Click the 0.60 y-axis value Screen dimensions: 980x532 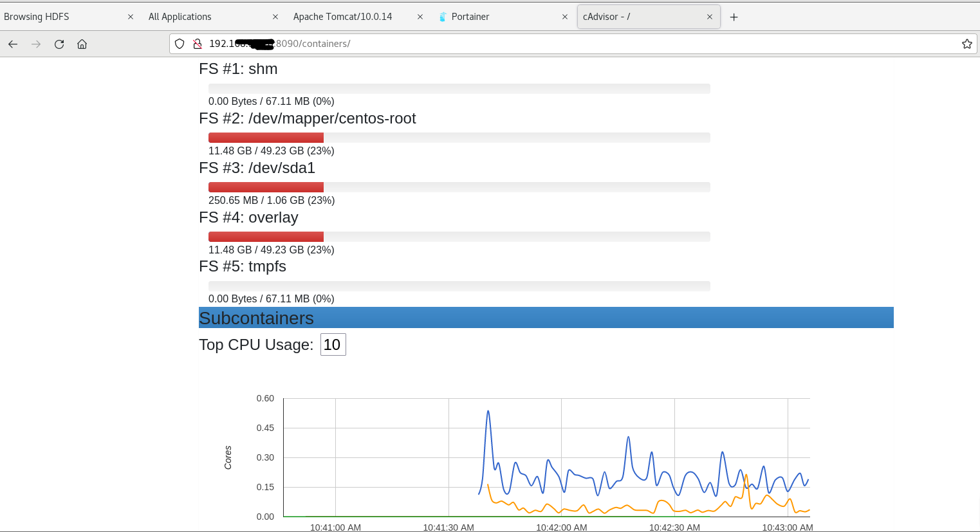point(265,398)
